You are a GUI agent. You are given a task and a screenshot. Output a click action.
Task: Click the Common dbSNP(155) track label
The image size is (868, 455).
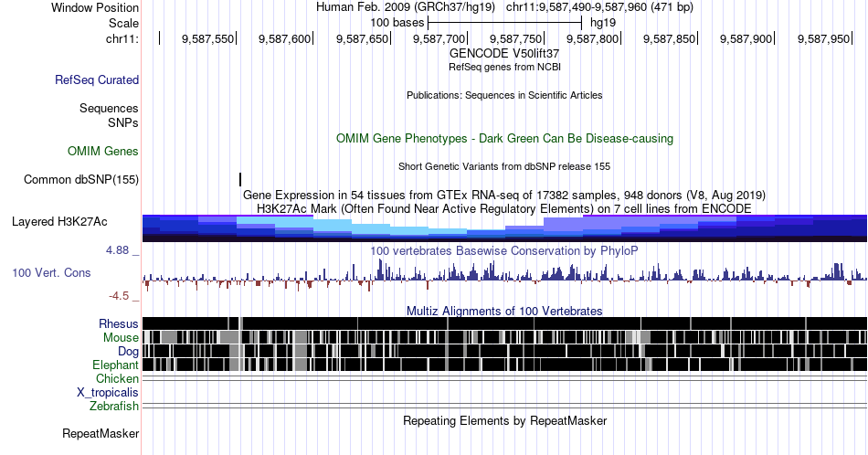pyautogui.click(x=81, y=179)
